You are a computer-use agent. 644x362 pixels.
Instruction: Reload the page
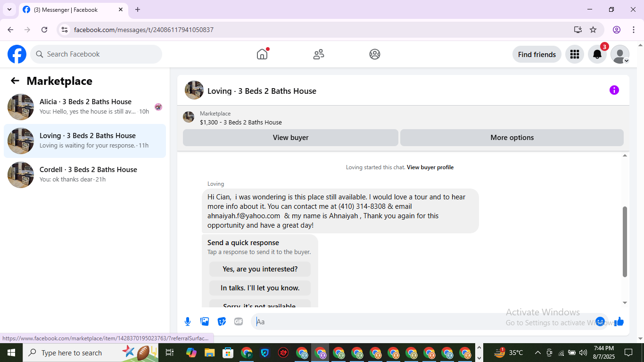(x=44, y=30)
